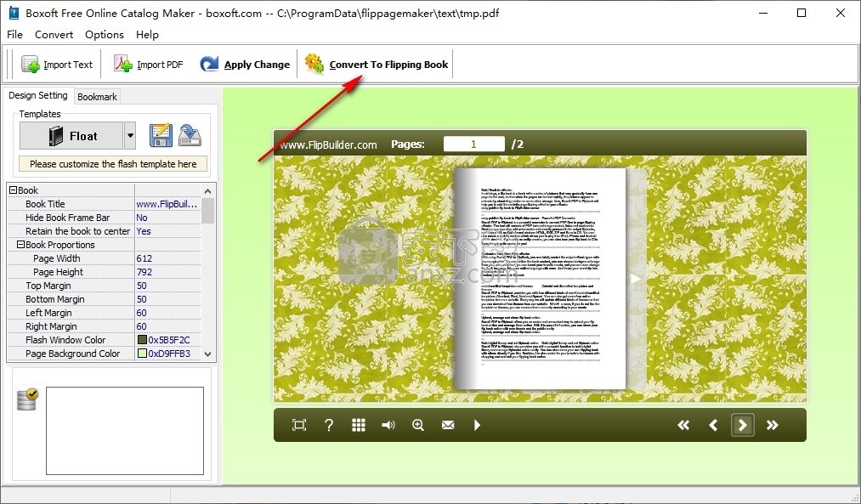The height and width of the screenshot is (504, 861).
Task: Maximize the application window
Action: [x=802, y=13]
